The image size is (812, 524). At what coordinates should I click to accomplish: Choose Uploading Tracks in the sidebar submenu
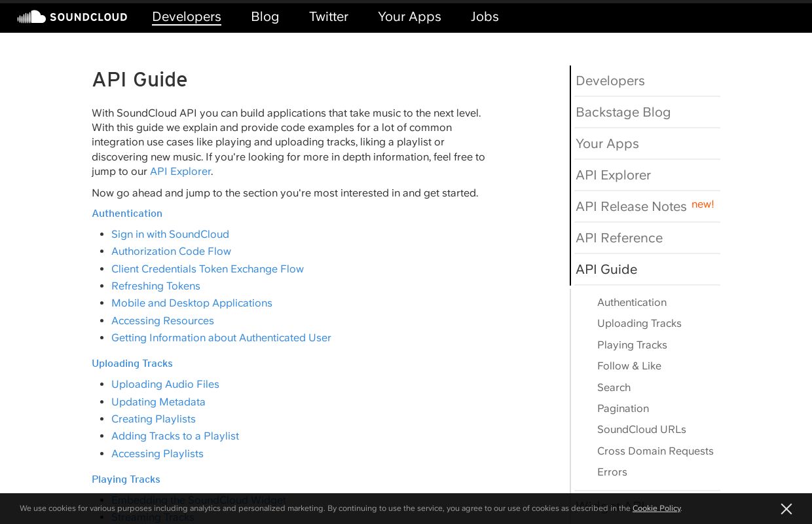[639, 324]
